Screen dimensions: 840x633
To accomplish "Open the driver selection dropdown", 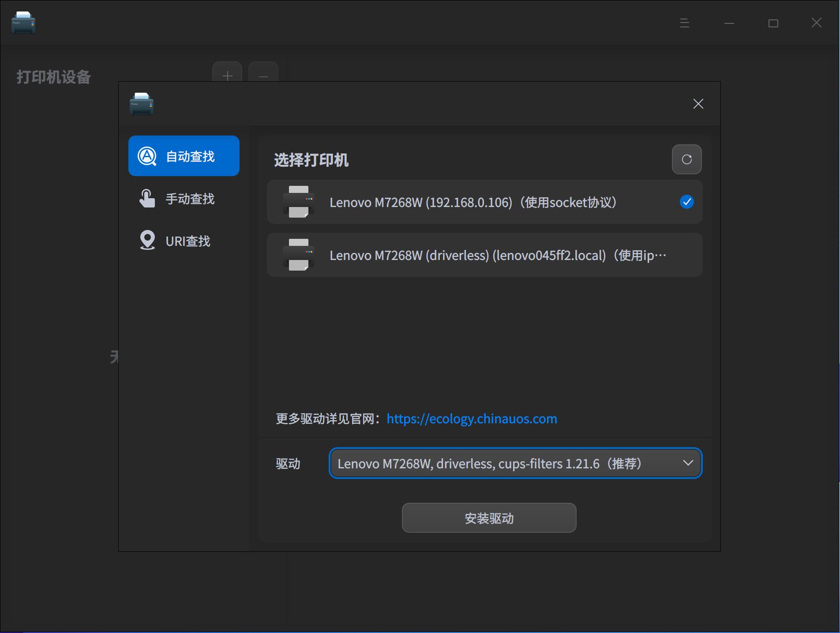I will [514, 463].
